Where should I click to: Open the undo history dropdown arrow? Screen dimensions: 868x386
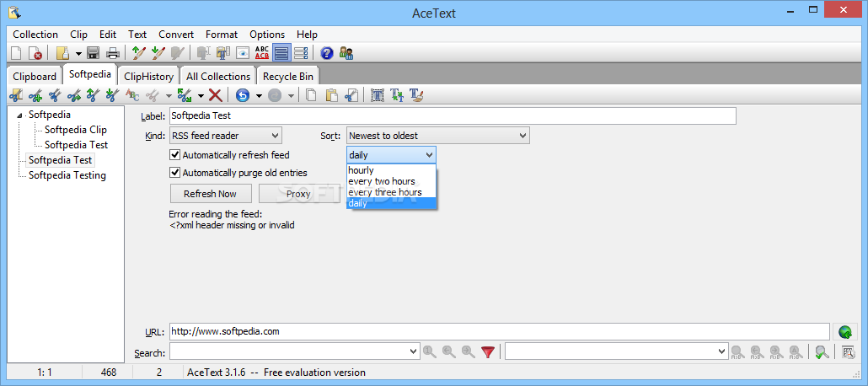259,96
